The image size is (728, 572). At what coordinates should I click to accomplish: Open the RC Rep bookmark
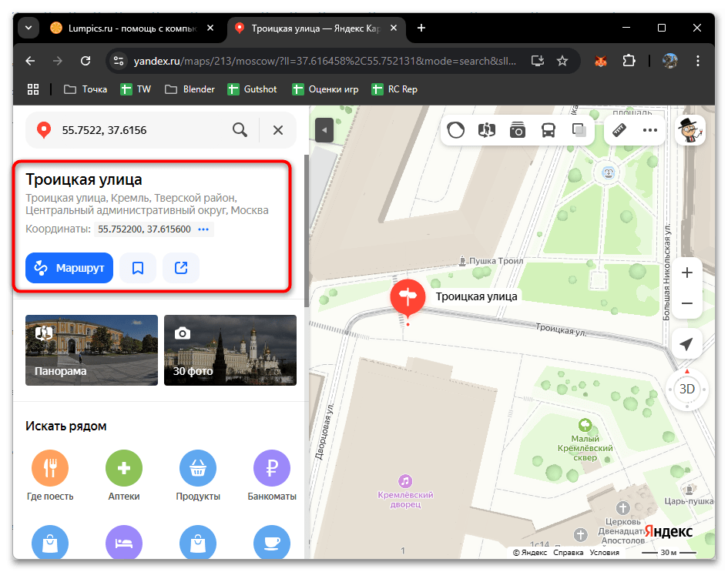click(394, 89)
